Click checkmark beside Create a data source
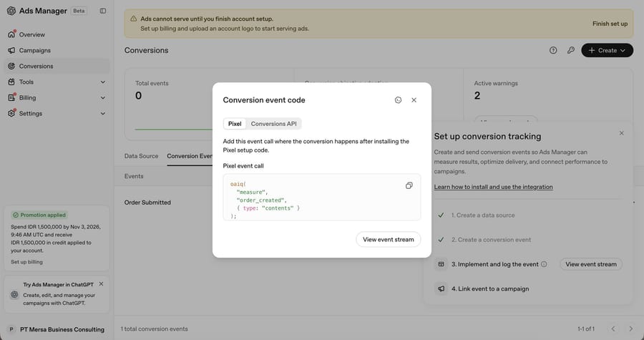This screenshot has width=644, height=340. [441, 215]
